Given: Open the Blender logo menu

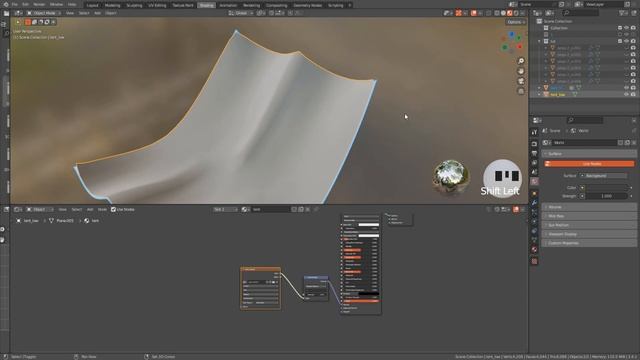Looking at the screenshot, I should point(6,4).
